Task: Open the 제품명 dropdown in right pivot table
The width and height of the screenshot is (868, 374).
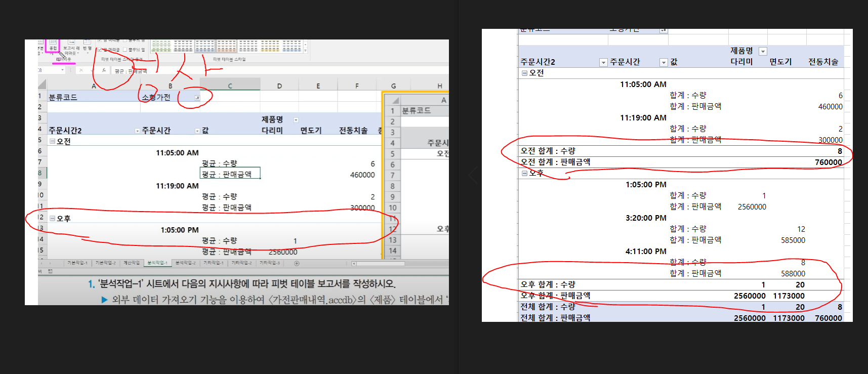Action: pos(763,51)
